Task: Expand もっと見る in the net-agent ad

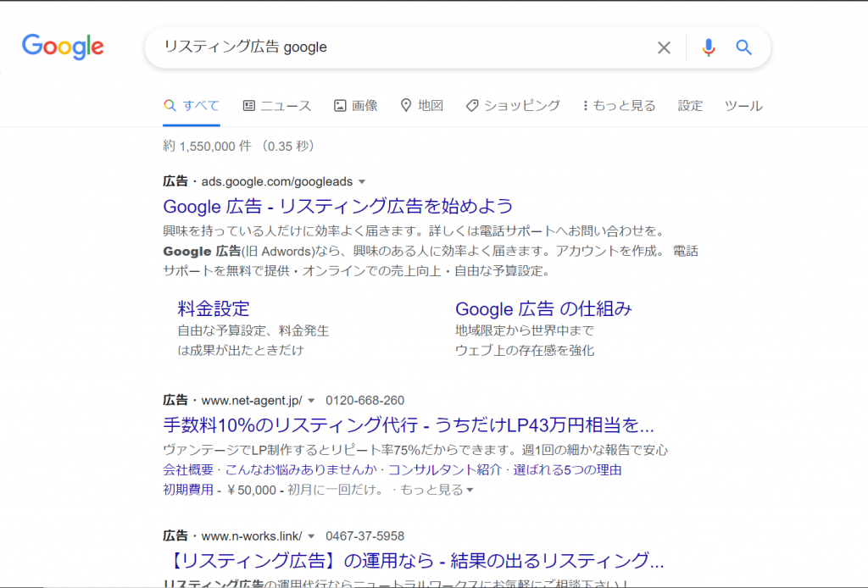Action: [437, 490]
